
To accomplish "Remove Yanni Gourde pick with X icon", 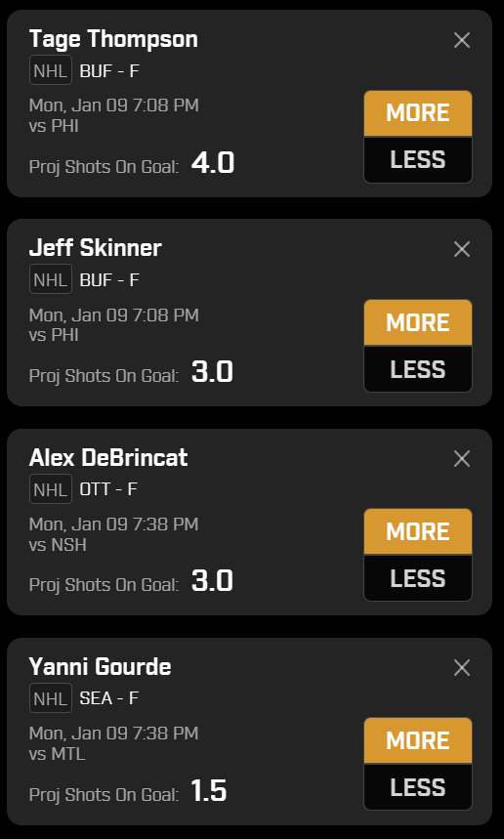I will pos(462,668).
